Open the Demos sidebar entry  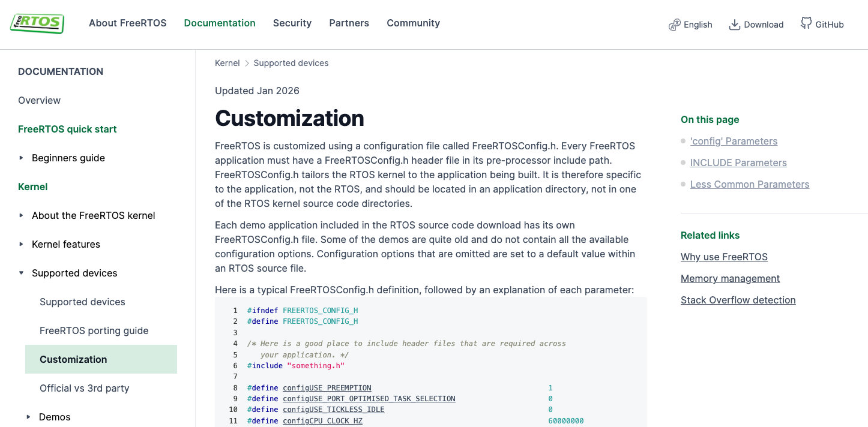[x=55, y=417]
